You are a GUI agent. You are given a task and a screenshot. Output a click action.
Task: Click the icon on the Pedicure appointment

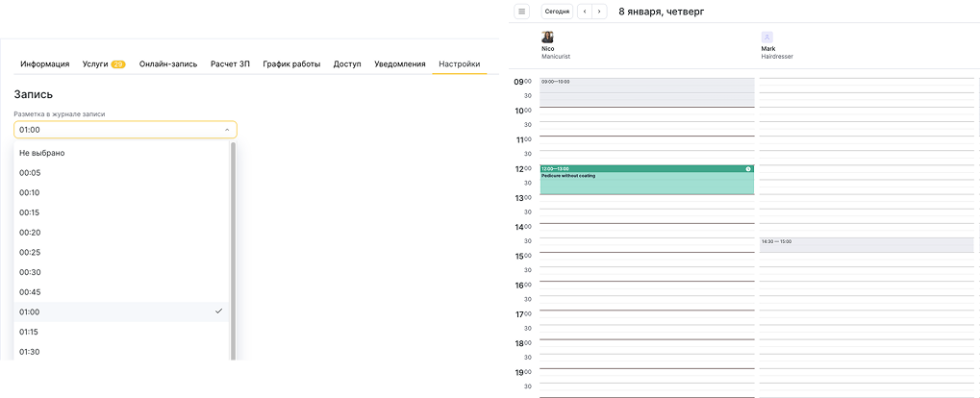click(x=747, y=169)
